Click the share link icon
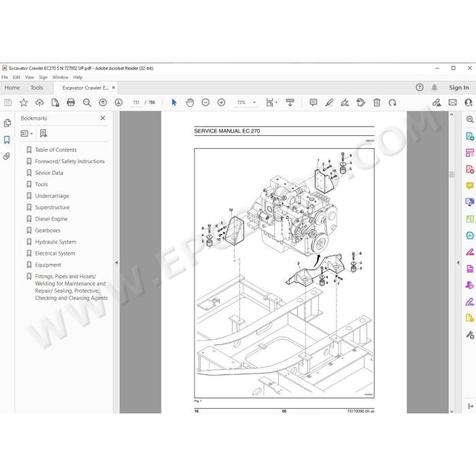The height and width of the screenshot is (476, 476). 437,103
